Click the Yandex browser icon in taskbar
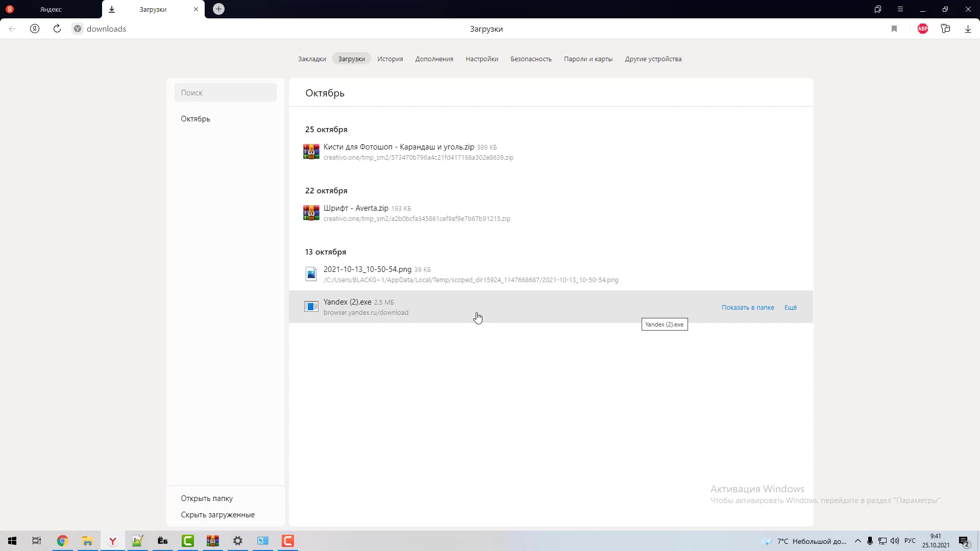This screenshot has width=980, height=551. coord(113,541)
